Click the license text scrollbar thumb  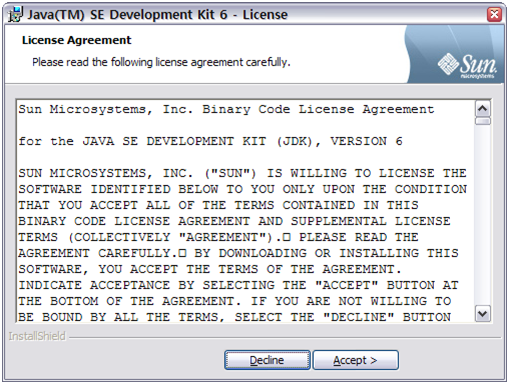(x=483, y=121)
